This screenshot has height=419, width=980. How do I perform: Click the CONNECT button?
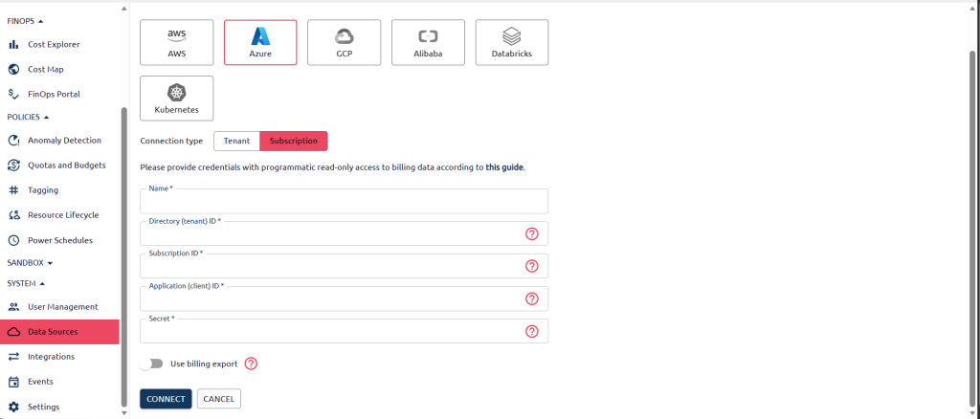[166, 399]
